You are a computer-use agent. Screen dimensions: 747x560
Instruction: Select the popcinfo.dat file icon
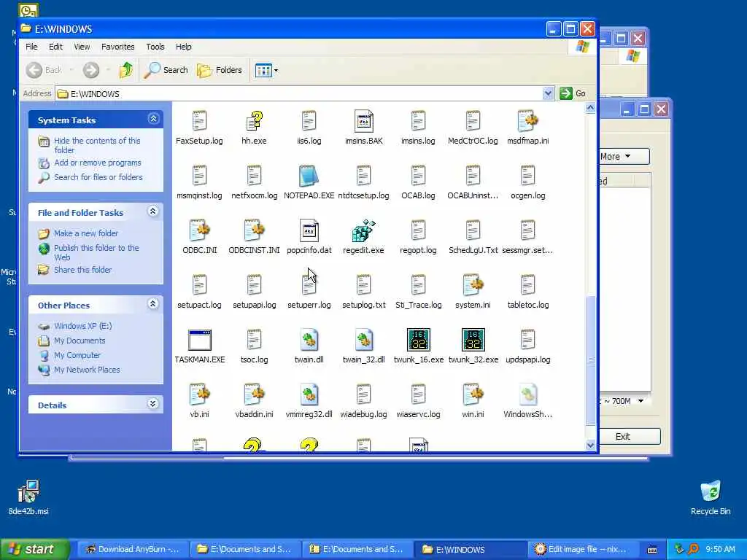coord(309,230)
